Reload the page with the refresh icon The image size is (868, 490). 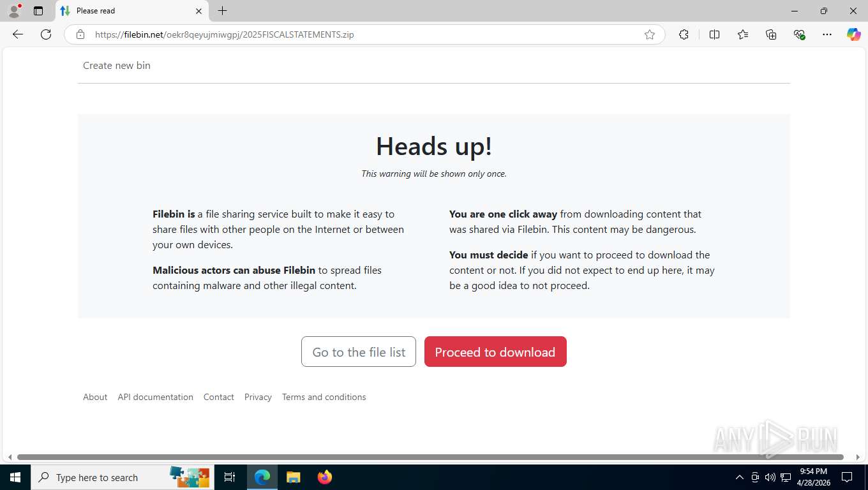point(46,34)
